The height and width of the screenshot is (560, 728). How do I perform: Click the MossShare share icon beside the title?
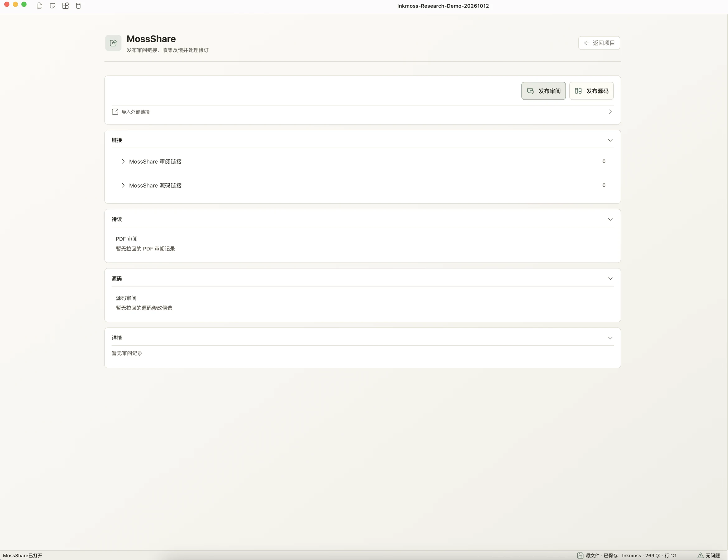pyautogui.click(x=113, y=43)
